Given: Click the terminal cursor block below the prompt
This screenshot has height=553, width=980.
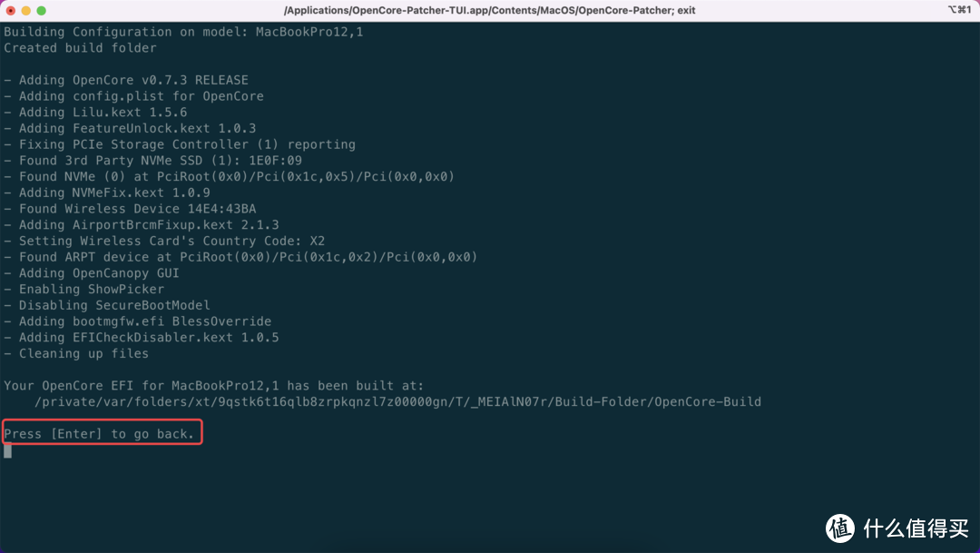Looking at the screenshot, I should click(x=7, y=450).
